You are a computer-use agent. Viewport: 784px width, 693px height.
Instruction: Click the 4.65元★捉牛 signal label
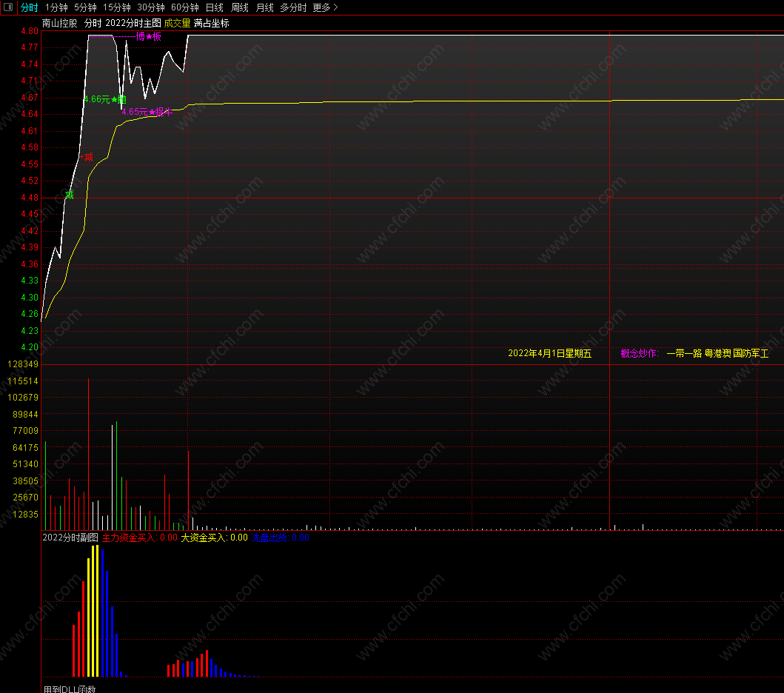tap(147, 112)
